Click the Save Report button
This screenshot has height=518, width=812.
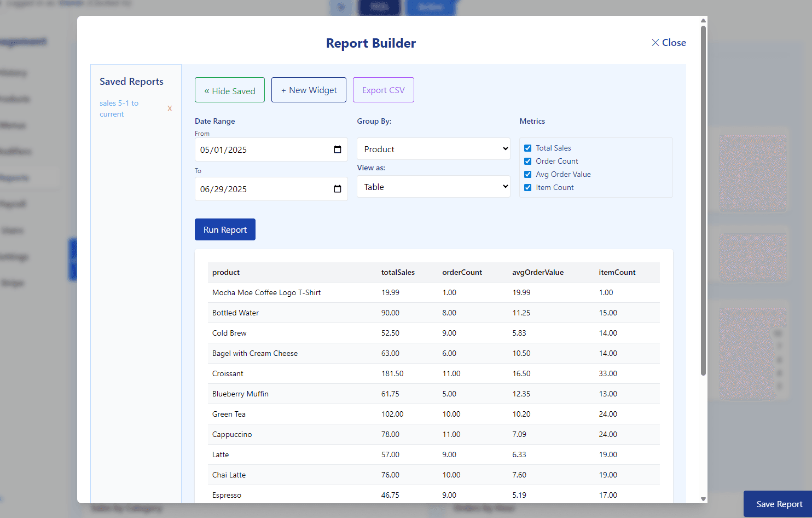click(779, 504)
